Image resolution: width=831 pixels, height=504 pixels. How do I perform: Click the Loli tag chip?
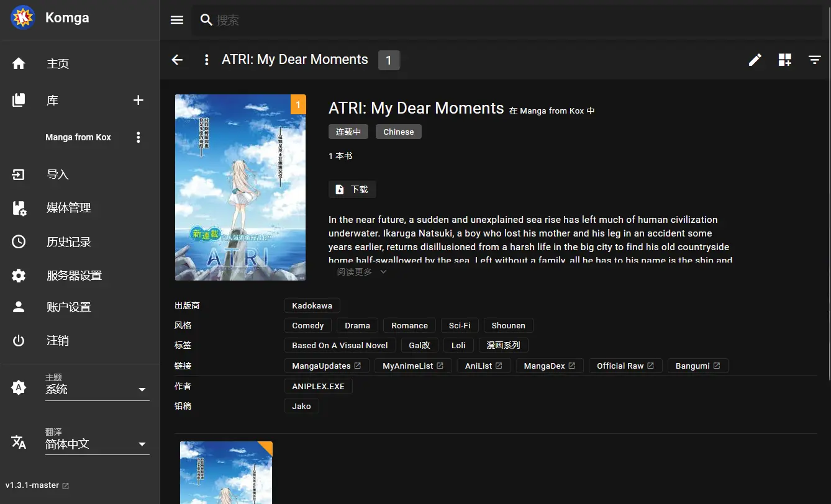click(459, 345)
